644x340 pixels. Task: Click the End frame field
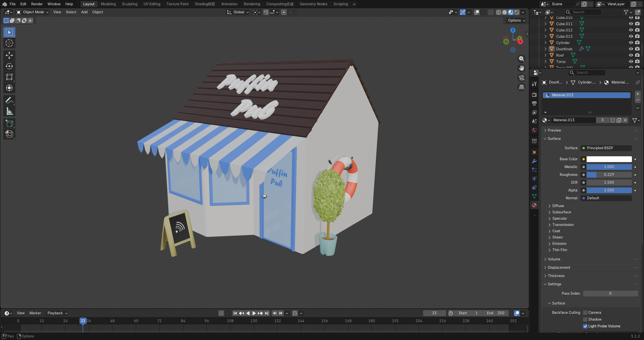495,313
